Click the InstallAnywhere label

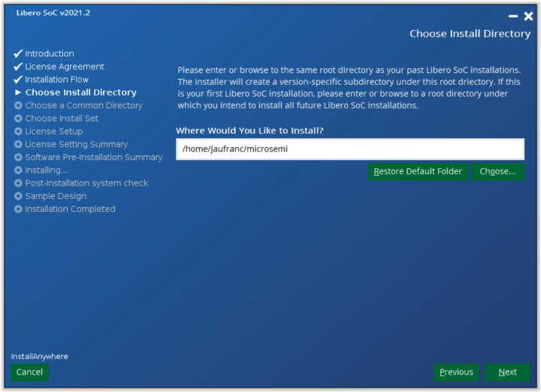[x=39, y=357]
